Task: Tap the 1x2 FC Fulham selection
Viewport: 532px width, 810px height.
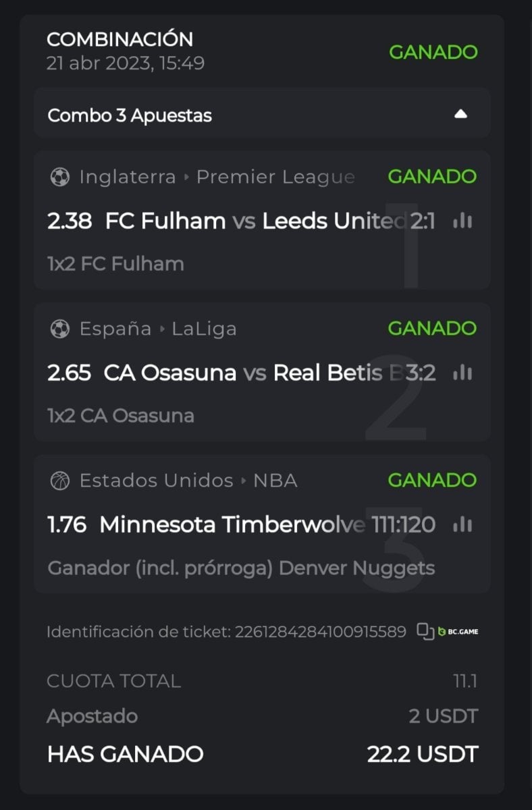Action: tap(115, 263)
